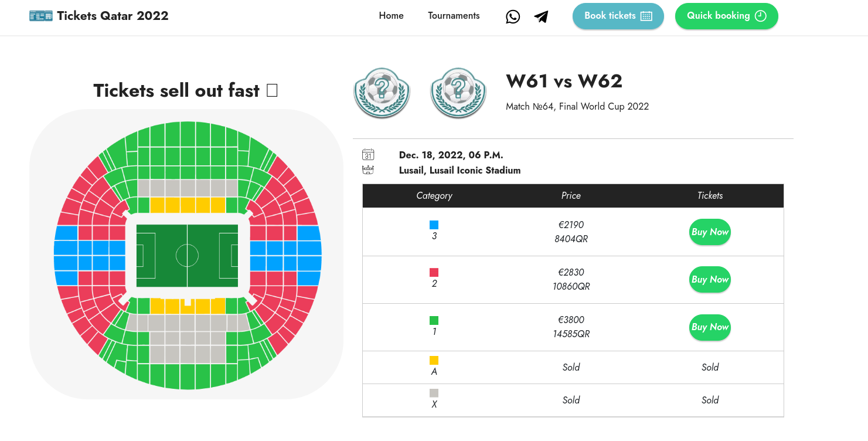Click the calendar date icon

pos(368,155)
